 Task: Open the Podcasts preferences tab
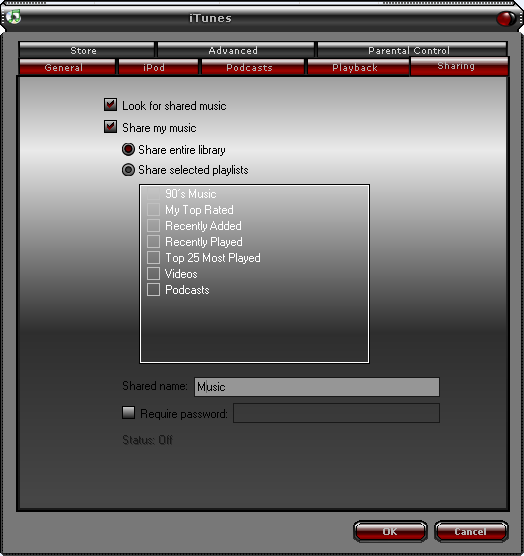253,67
